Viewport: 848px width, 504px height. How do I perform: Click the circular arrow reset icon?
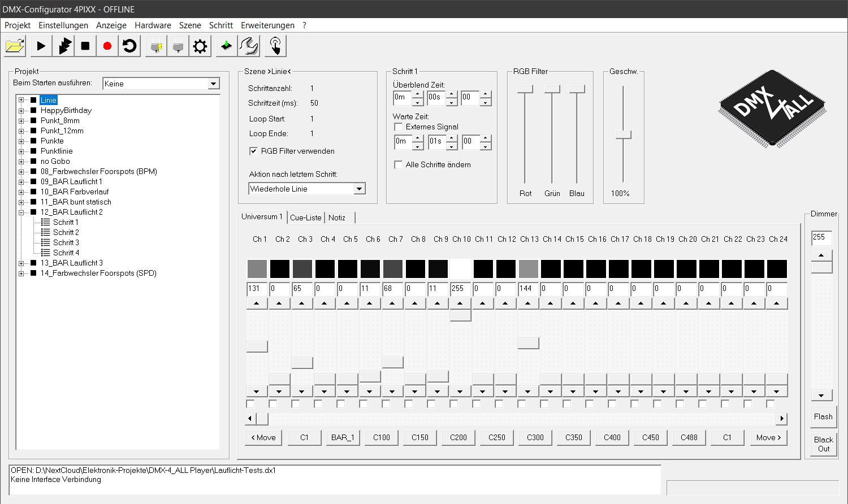click(129, 46)
